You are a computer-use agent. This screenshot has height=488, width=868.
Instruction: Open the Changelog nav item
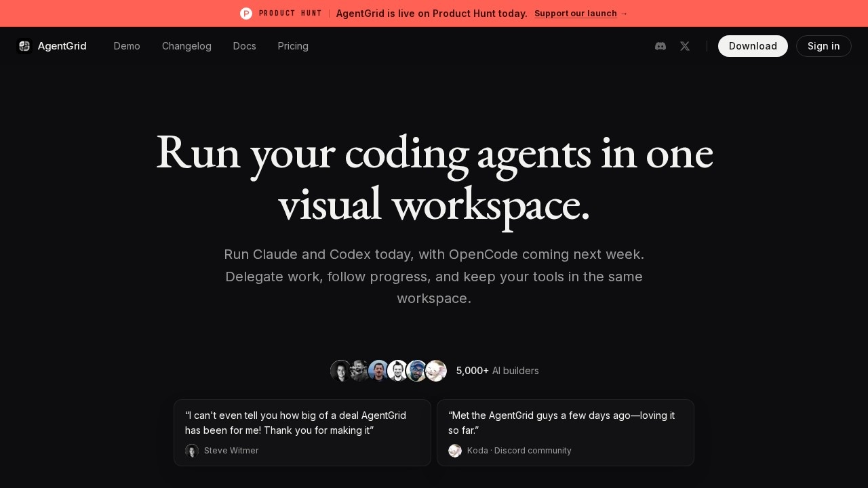186,46
